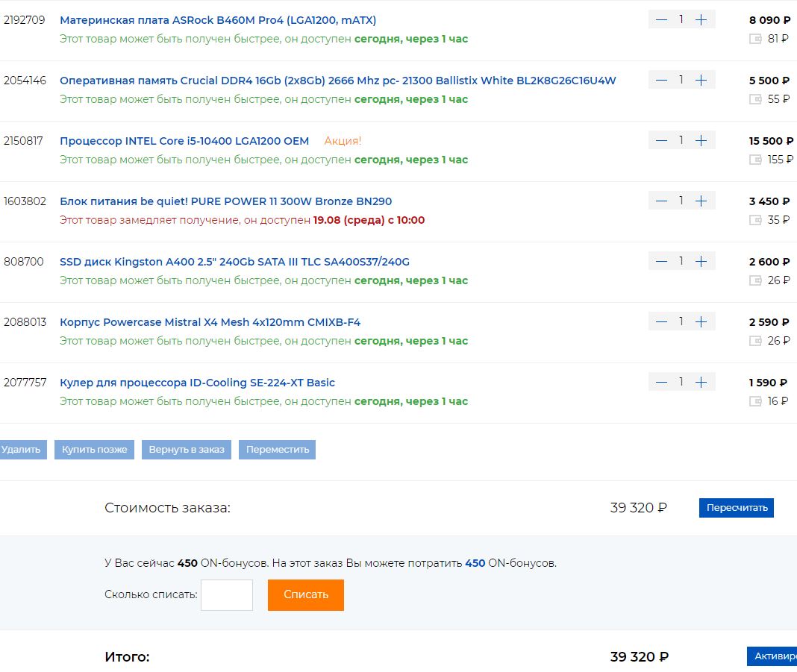The height and width of the screenshot is (672, 797).
Task: Open Материнская плата ASRock B460M Pro4 link
Action: click(x=218, y=20)
